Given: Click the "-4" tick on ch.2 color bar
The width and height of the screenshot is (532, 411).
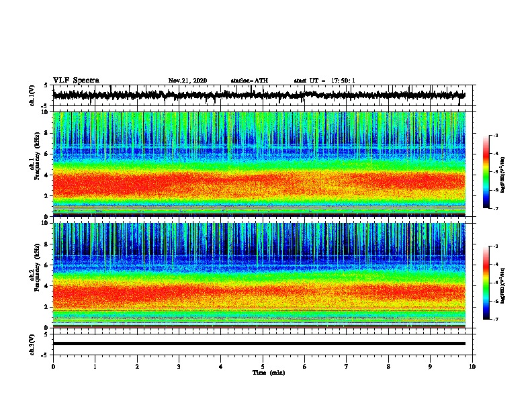Looking at the screenshot, I should click(x=495, y=265).
